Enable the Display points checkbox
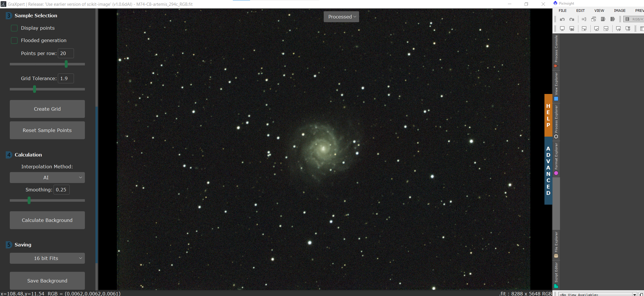The image size is (644, 296). (14, 28)
